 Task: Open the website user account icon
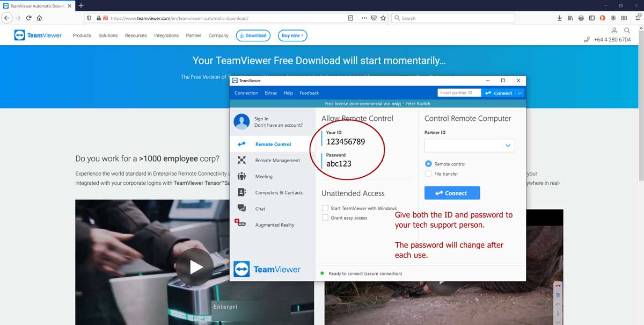615,31
